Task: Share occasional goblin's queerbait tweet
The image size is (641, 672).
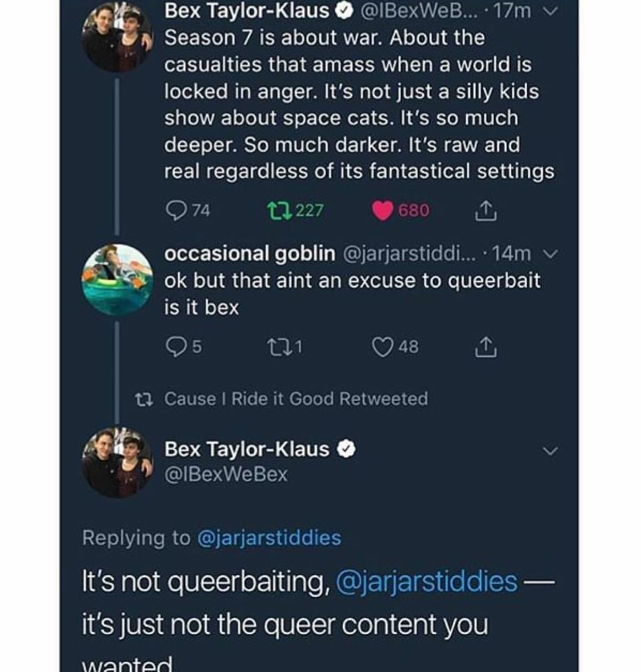Action: tap(485, 346)
